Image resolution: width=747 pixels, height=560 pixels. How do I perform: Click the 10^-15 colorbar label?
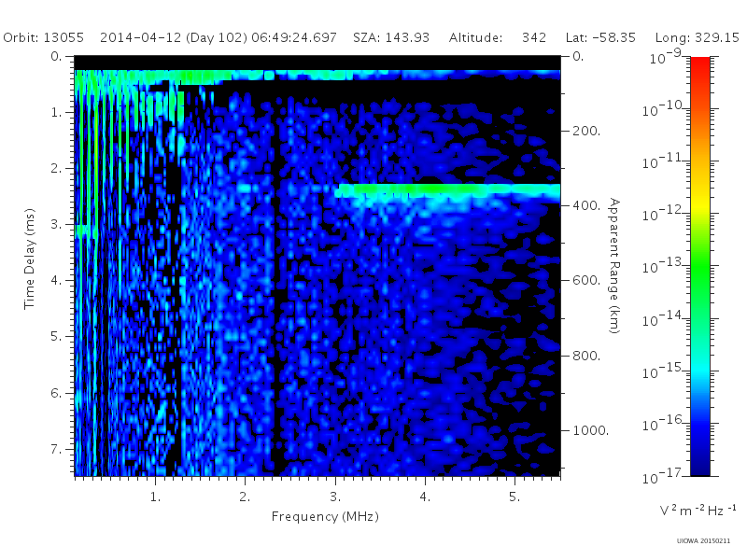[661, 371]
